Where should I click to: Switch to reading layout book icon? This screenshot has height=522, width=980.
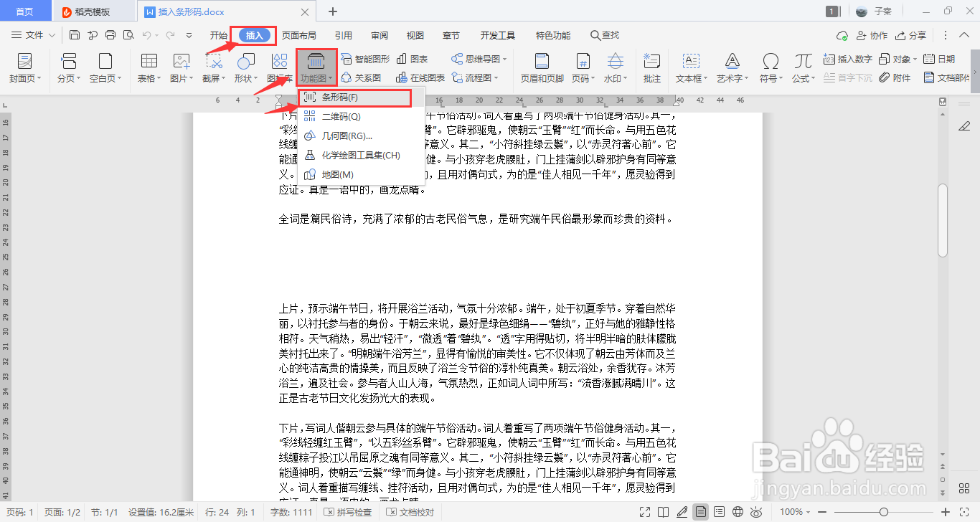click(663, 512)
